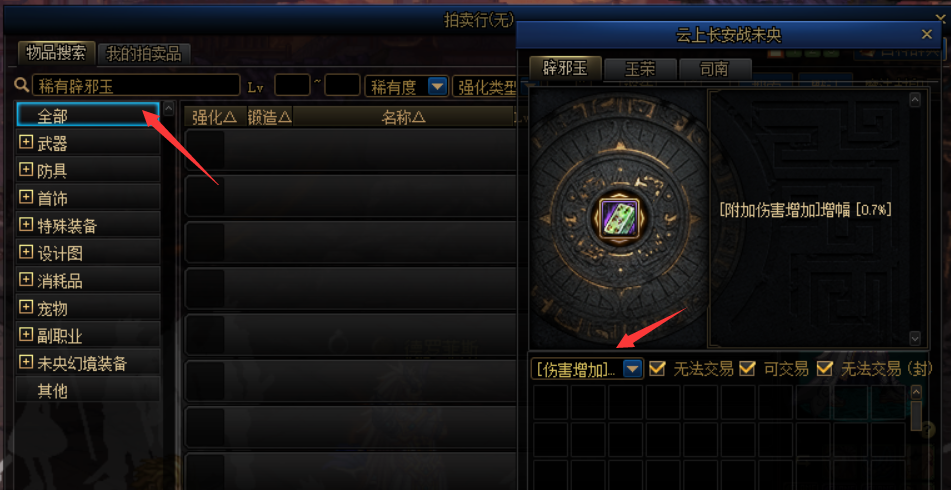The height and width of the screenshot is (490, 951).
Task: Toggle the 可交易 checkbox
Action: click(747, 368)
